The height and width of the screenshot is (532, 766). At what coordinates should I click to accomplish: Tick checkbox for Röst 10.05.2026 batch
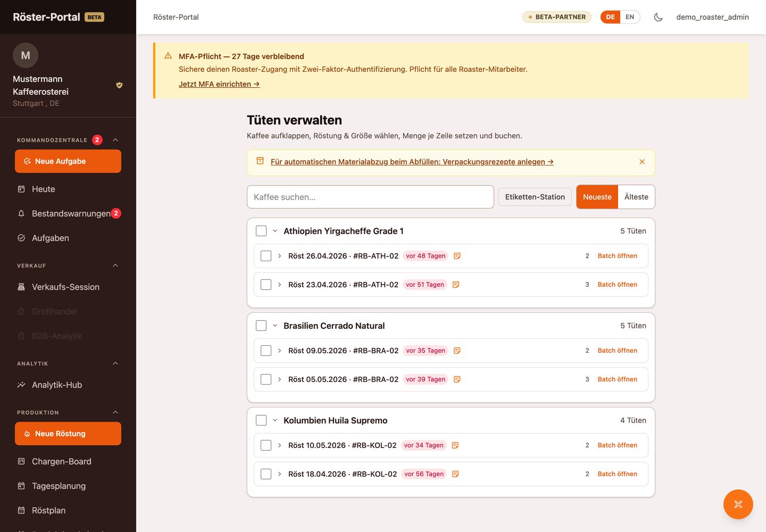(266, 445)
